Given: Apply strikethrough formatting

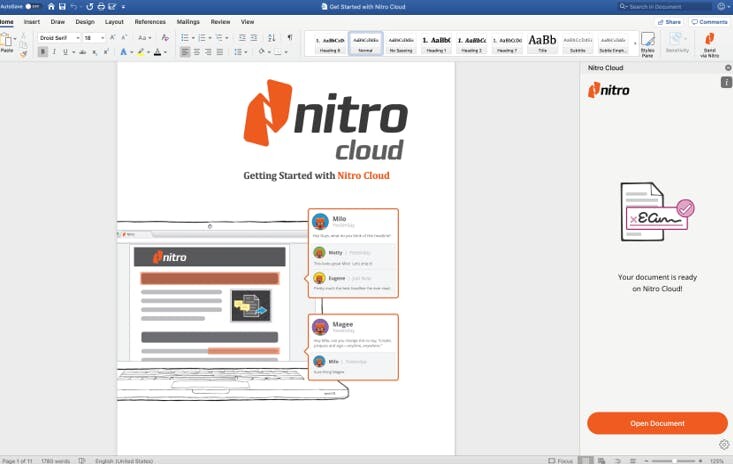Looking at the screenshot, I should pyautogui.click(x=83, y=52).
